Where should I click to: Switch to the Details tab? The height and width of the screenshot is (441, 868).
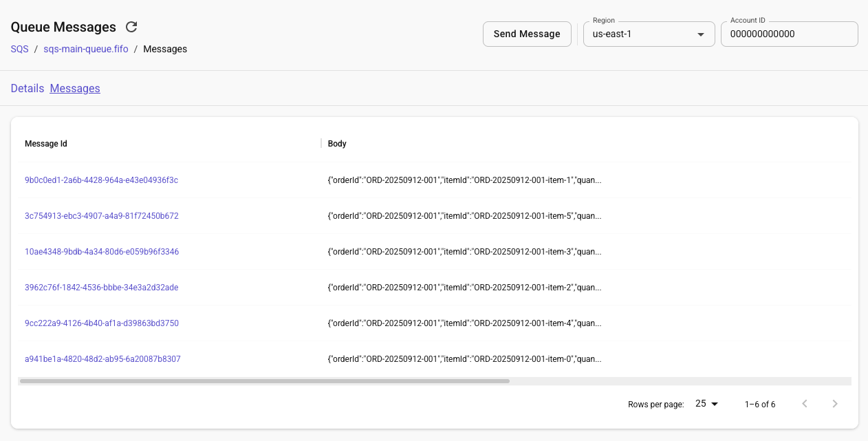point(27,88)
